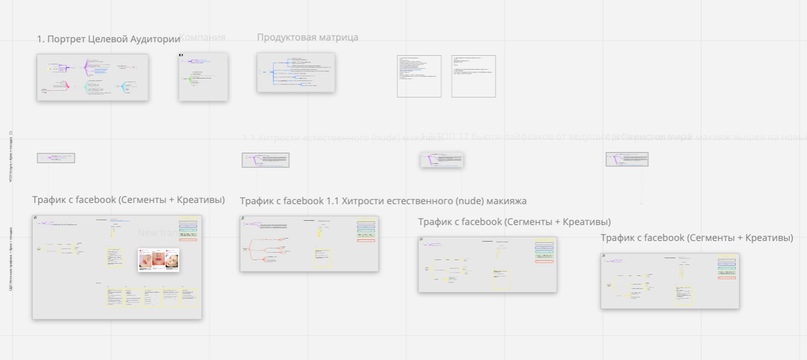Viewport: 807px width, 360px height.
Task: Click the "Трафик с facebook 1.1 Хитрости" frame title
Action: pyautogui.click(x=383, y=201)
